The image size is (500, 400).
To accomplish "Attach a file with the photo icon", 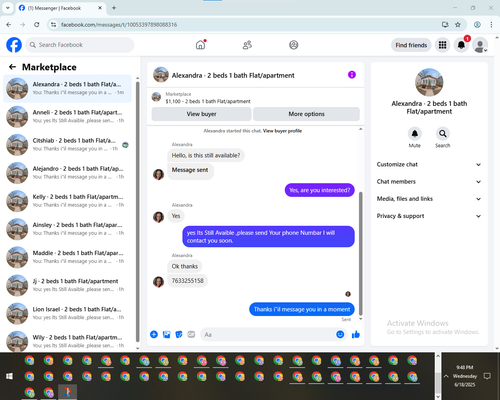I will 167,334.
